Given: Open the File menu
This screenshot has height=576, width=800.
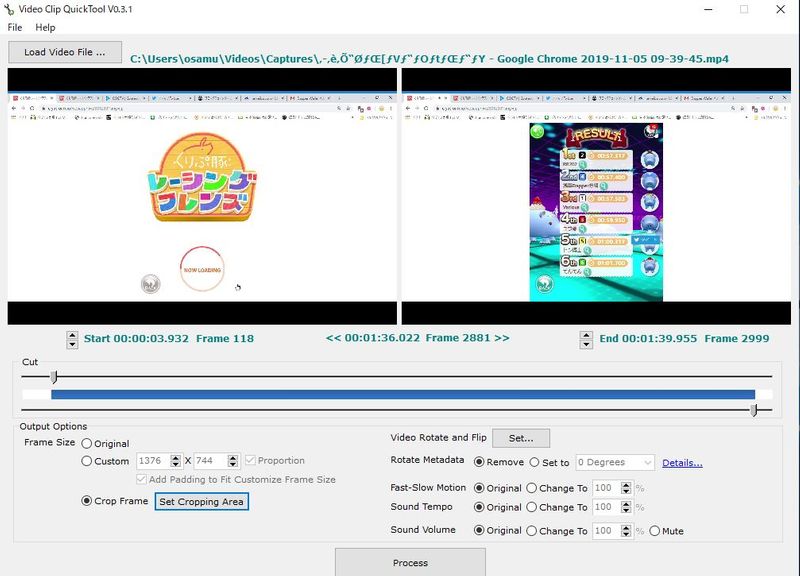Looking at the screenshot, I should [x=15, y=28].
